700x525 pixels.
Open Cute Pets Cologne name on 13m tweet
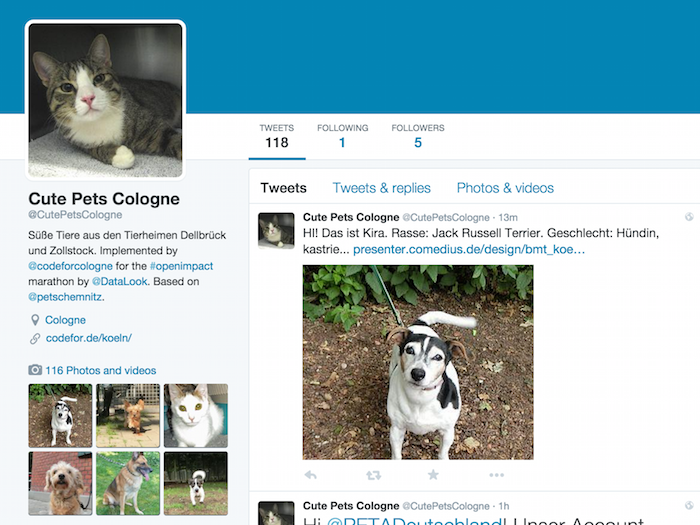351,217
